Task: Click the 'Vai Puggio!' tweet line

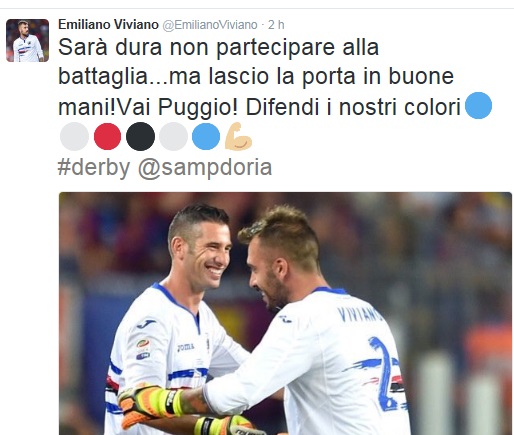Action: click(178, 107)
